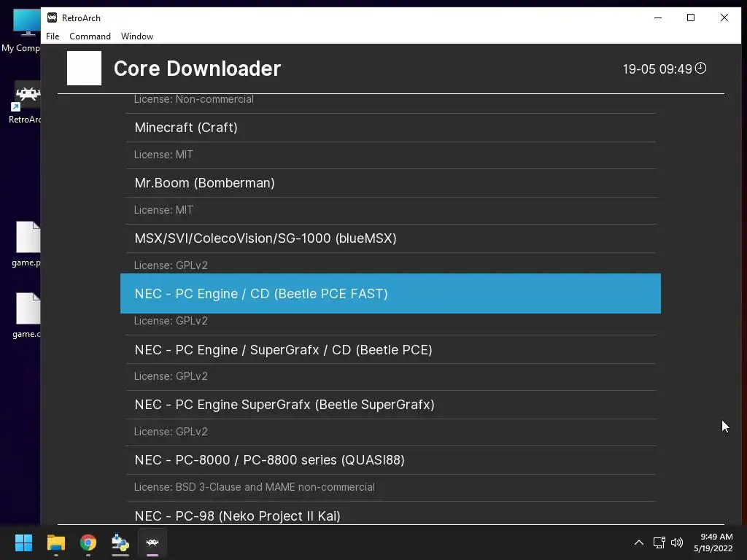This screenshot has height=560, width=747.
Task: Select the My Computer desktop icon
Action: [x=21, y=30]
